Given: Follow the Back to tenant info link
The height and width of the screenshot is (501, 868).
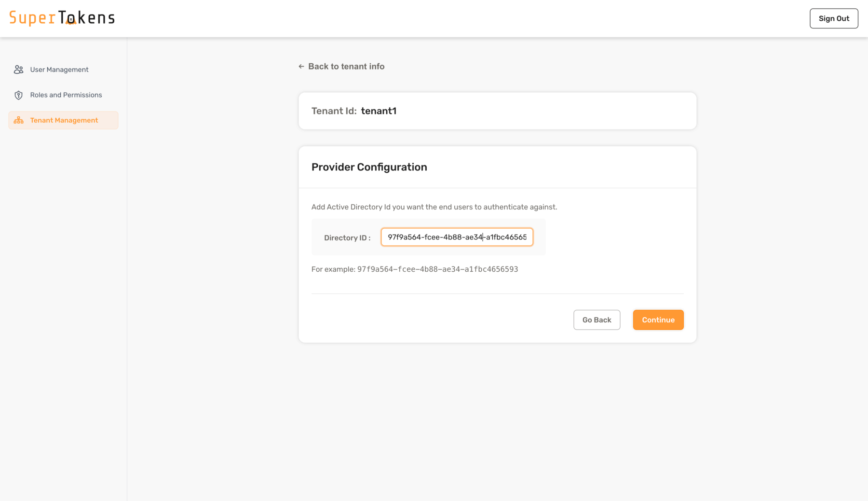Looking at the screenshot, I should click(x=346, y=67).
